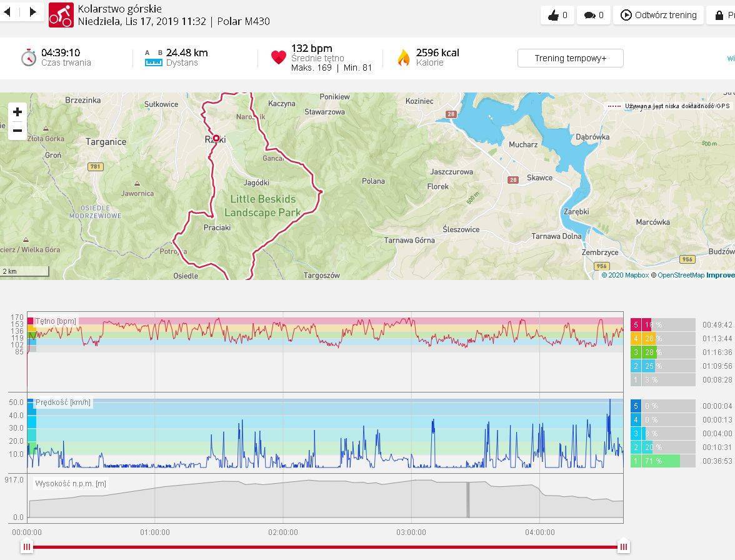Zoom out on the map
Viewport: 735px width, 560px height.
(17, 130)
